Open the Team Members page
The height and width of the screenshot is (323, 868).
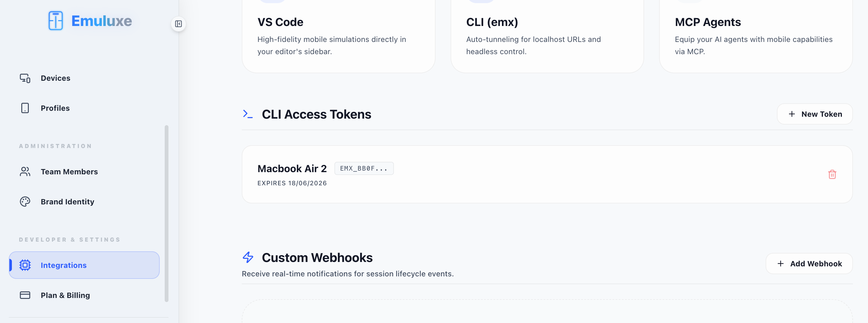click(69, 172)
